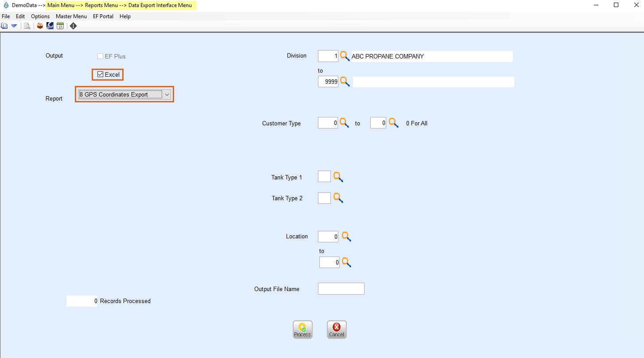Open the Options menu
Viewport: 644px width, 358px height.
[x=40, y=16]
